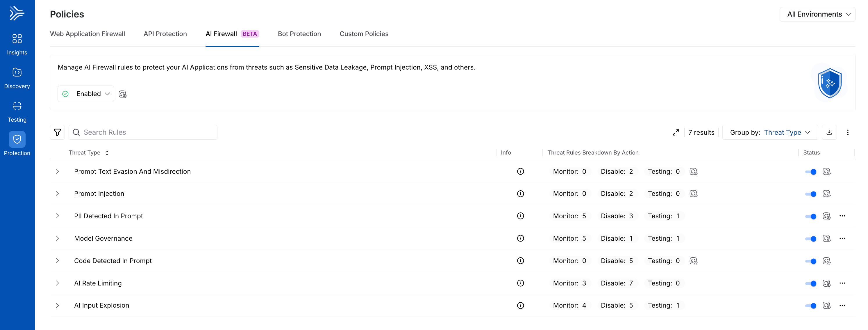The width and height of the screenshot is (868, 330).
Task: Open status settings icon for Code Detected In Prompt
Action: (826, 261)
